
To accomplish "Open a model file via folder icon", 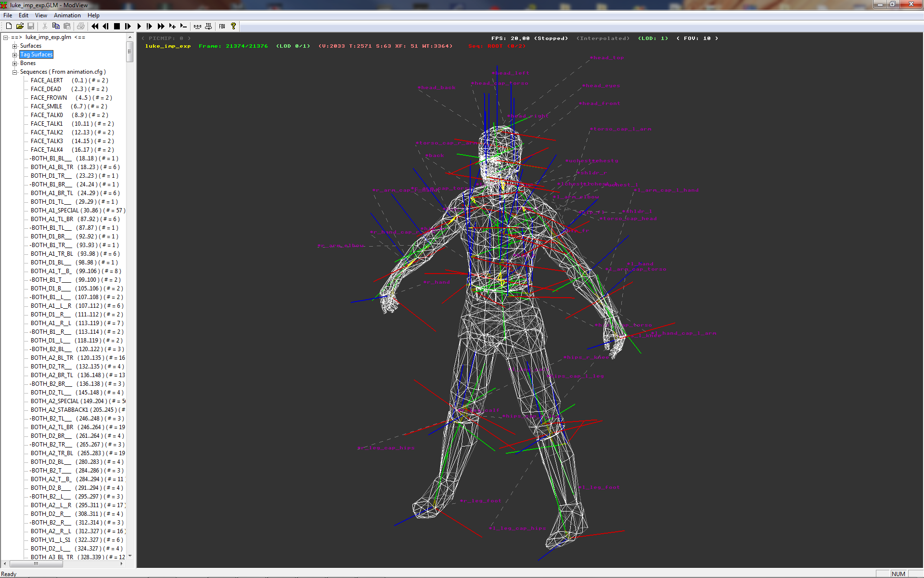I will click(20, 26).
